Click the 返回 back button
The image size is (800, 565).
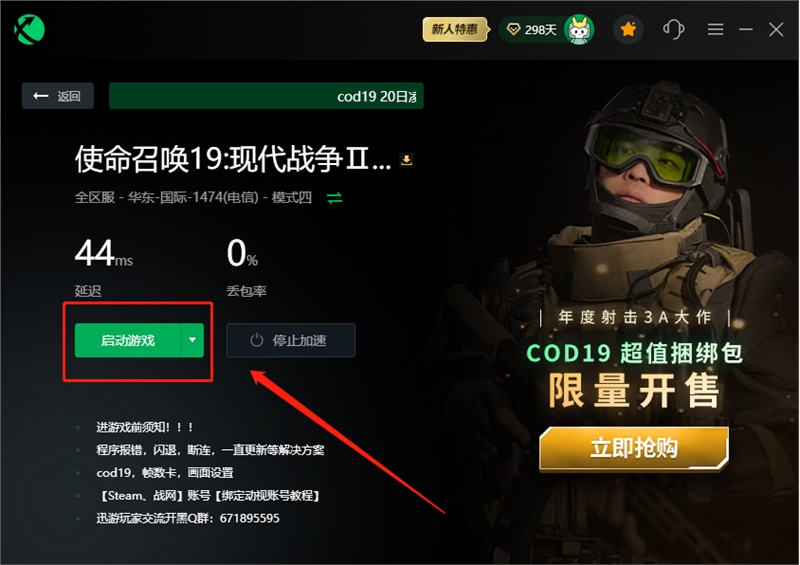point(58,96)
